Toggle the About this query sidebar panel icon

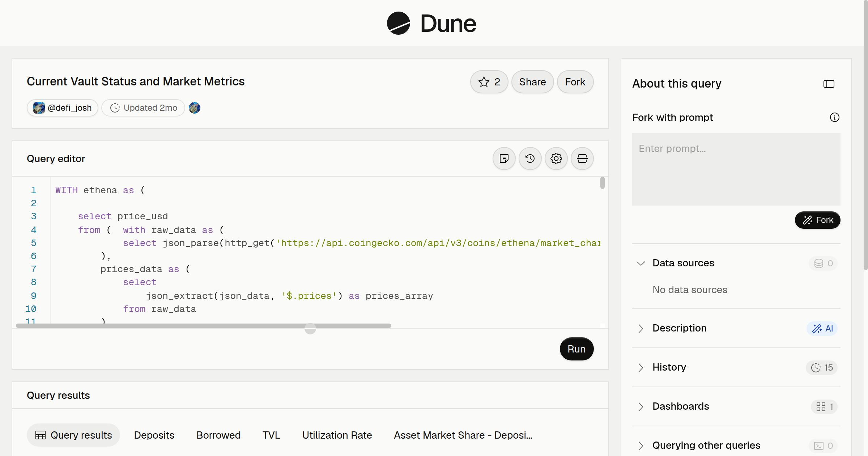coord(829,84)
